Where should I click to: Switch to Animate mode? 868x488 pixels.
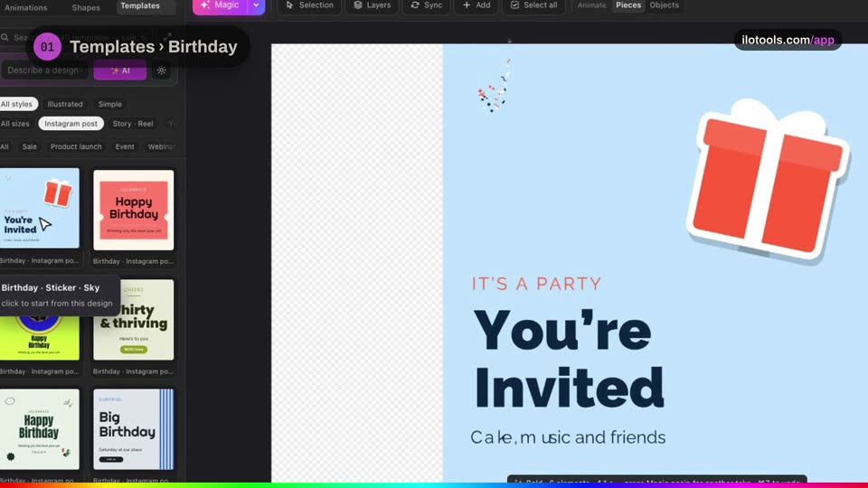click(591, 5)
